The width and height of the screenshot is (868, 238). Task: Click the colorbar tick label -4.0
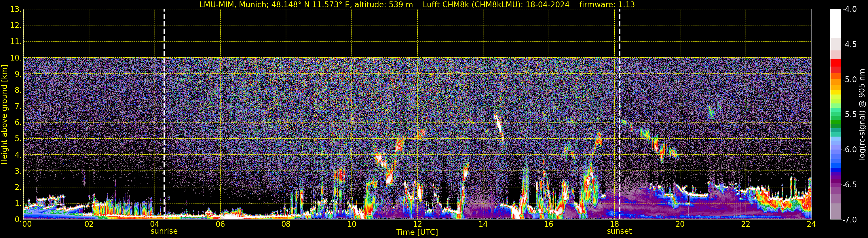850,10
